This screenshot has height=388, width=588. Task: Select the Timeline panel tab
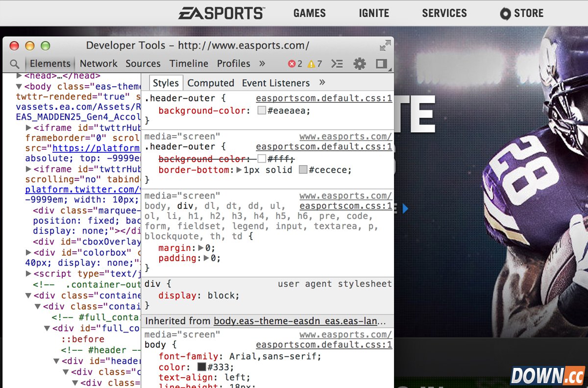(x=189, y=64)
